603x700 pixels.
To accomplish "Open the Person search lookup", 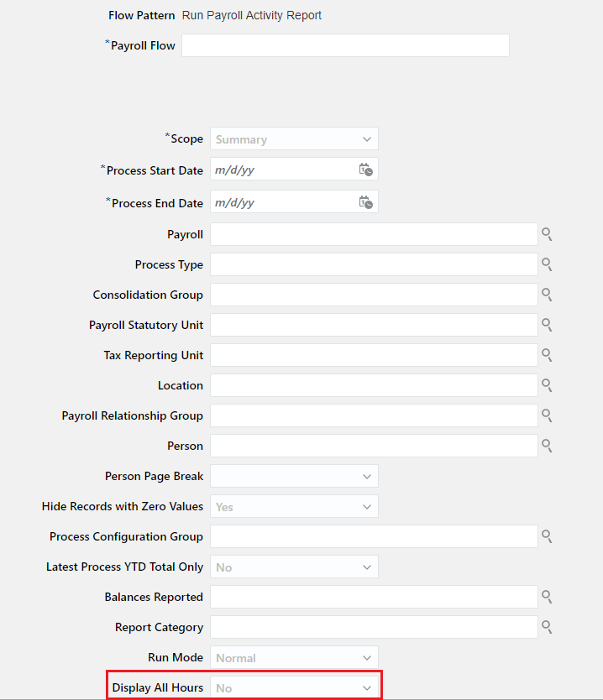I will [546, 446].
